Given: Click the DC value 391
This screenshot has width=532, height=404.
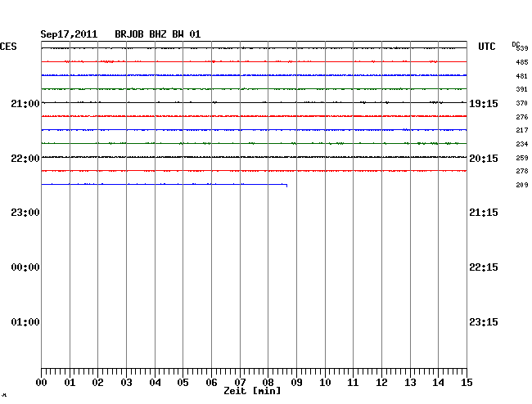Looking at the screenshot, I should pos(522,89).
